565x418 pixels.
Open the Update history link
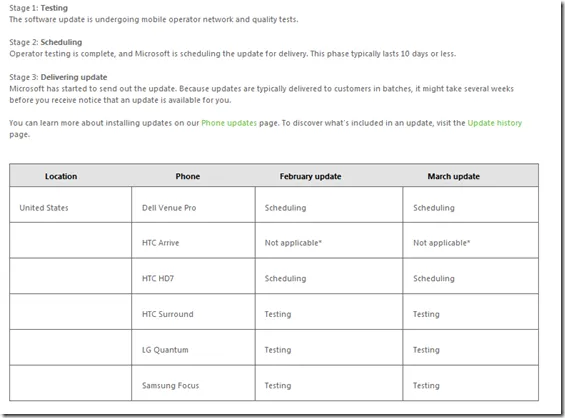494,123
